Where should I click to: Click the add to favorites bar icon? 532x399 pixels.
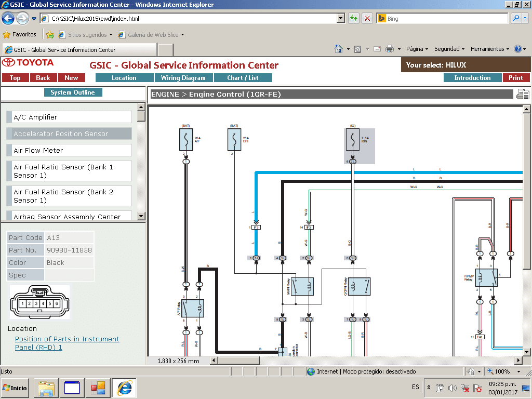50,35
